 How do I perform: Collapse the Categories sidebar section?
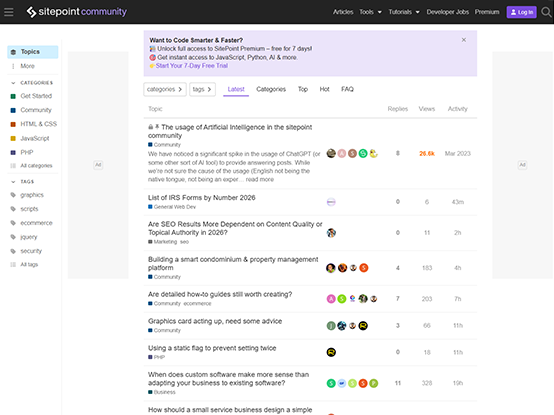point(32,83)
